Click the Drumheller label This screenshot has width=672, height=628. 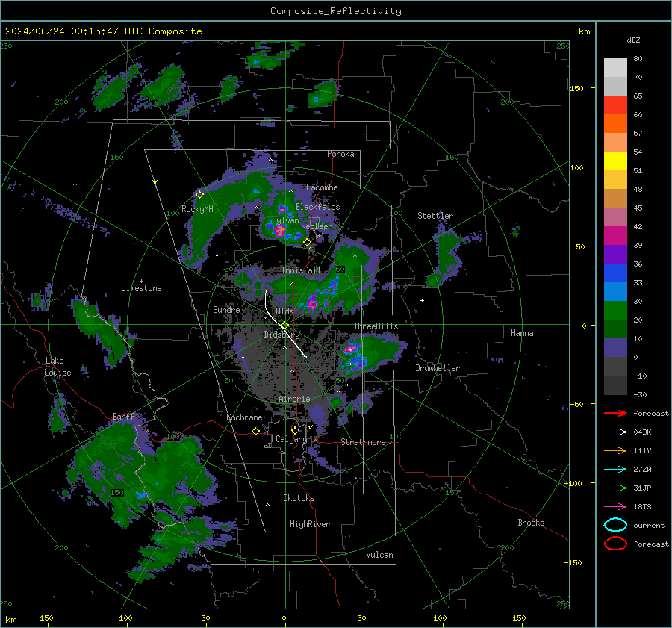(438, 368)
